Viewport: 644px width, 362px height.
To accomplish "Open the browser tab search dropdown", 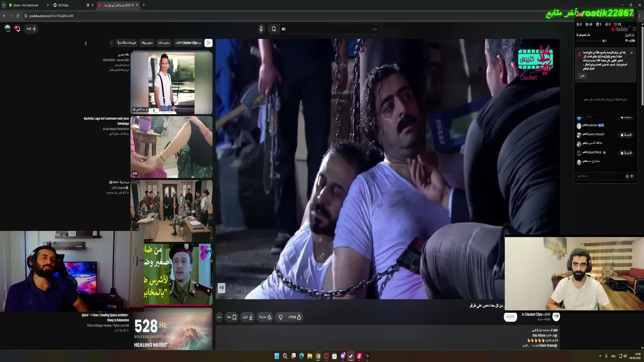I will (3, 5).
